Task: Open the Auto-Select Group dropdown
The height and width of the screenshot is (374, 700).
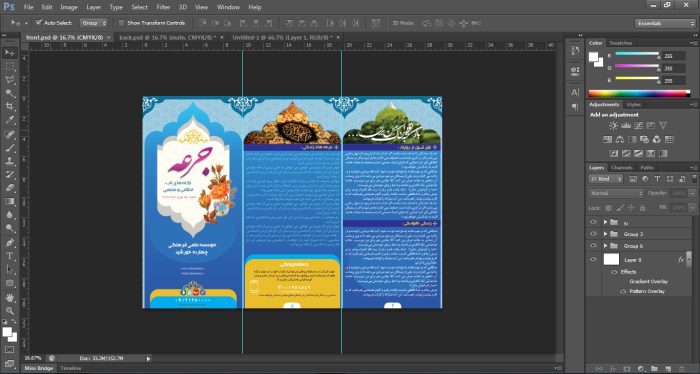Action: [94, 23]
